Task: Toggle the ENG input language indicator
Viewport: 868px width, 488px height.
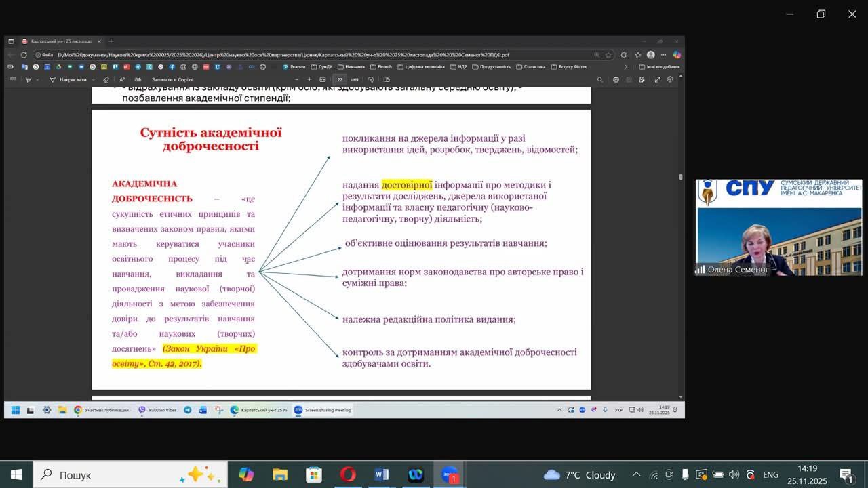Action: tap(770, 474)
